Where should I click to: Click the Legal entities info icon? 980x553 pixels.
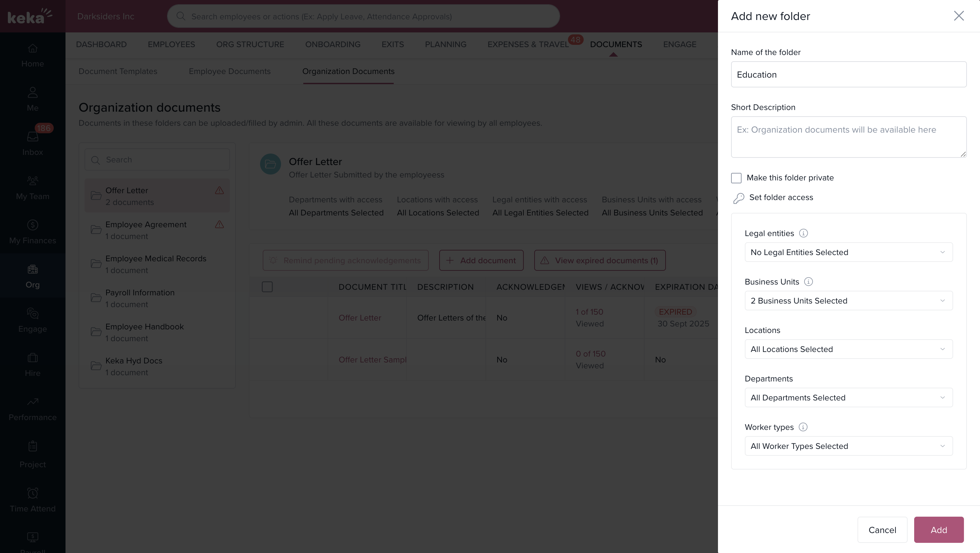click(x=803, y=233)
